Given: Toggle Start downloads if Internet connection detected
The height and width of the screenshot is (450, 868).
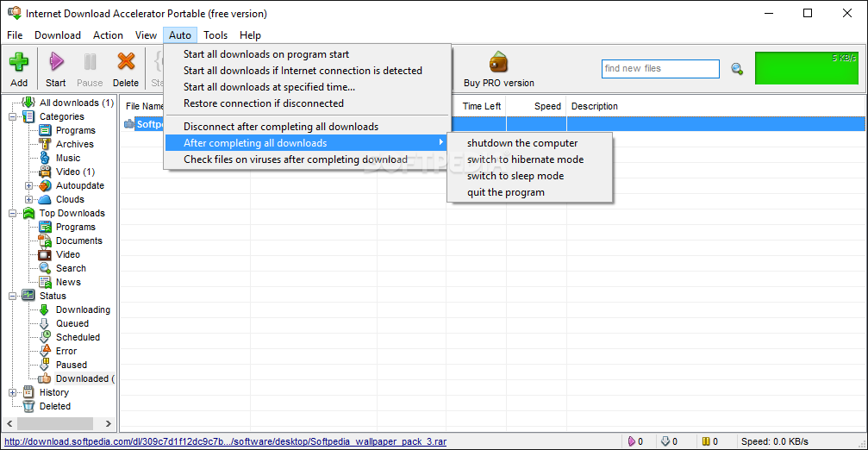Looking at the screenshot, I should coord(307,71).
